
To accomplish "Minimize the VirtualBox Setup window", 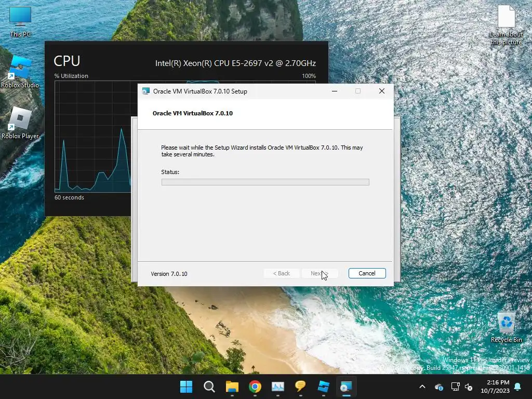I will pos(334,91).
